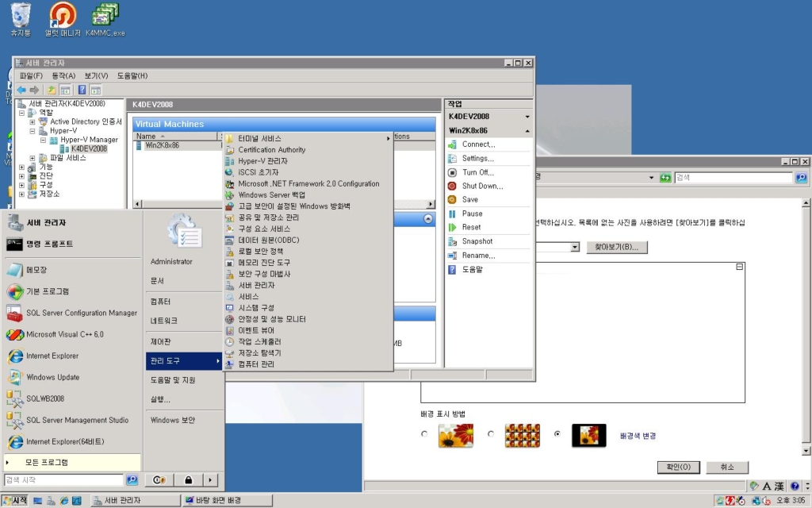Collapse the Hyper-V Manager tree node
Viewport: 812px width, 508px height.
point(43,140)
